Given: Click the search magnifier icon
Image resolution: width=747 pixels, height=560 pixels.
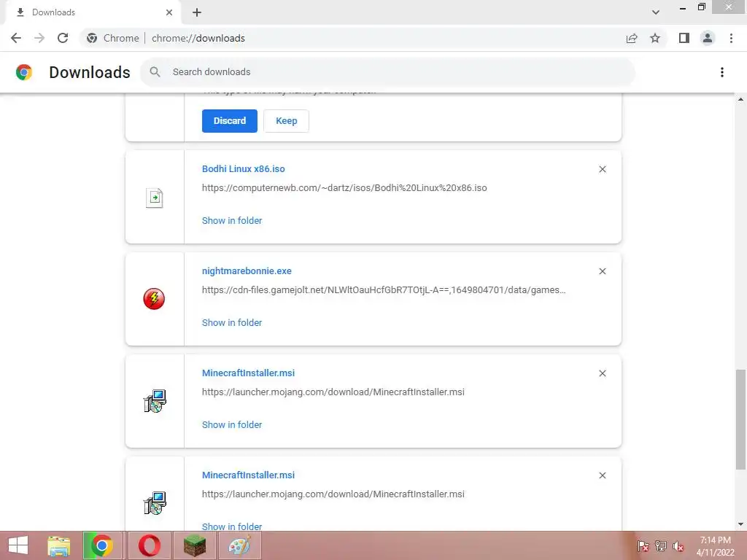Looking at the screenshot, I should pos(155,72).
